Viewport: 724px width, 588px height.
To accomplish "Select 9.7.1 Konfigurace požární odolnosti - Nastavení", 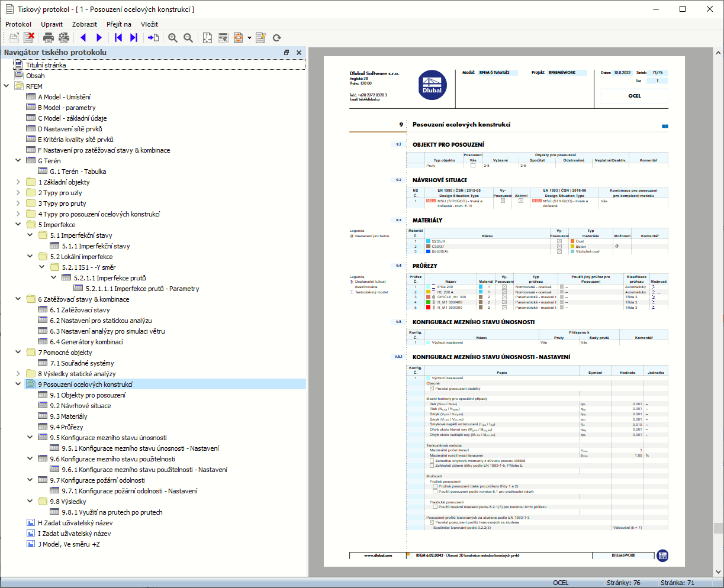I will click(x=129, y=491).
